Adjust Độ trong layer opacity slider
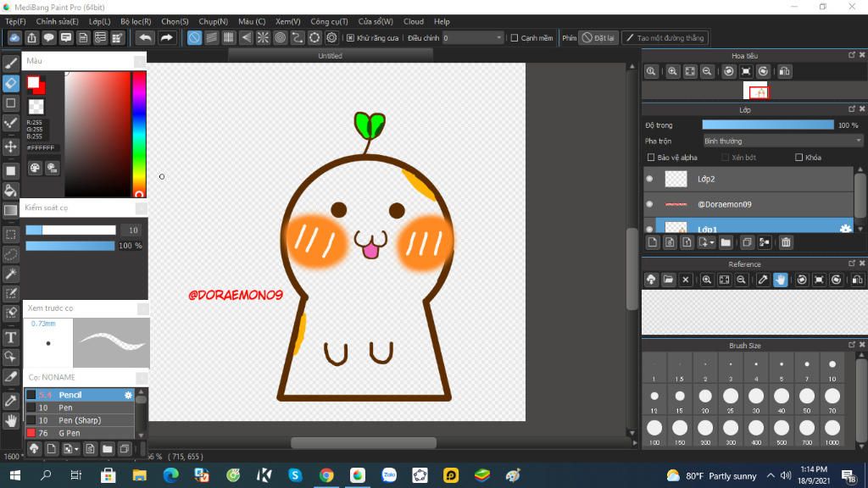This screenshot has height=488, width=868. coord(768,125)
